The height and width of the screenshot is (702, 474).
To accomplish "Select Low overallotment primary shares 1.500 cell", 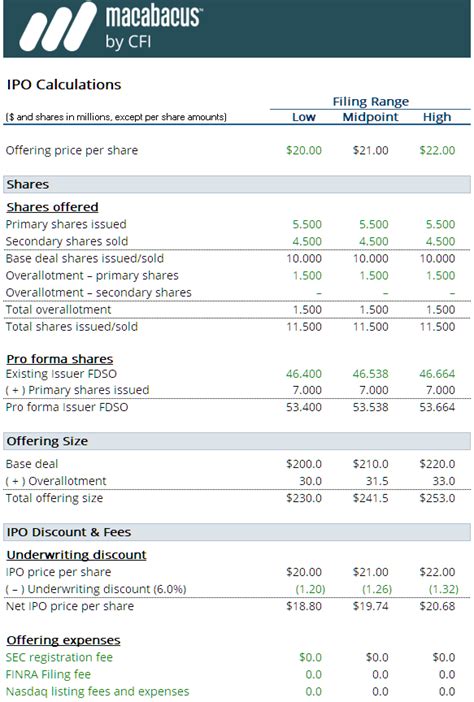I will tap(307, 275).
